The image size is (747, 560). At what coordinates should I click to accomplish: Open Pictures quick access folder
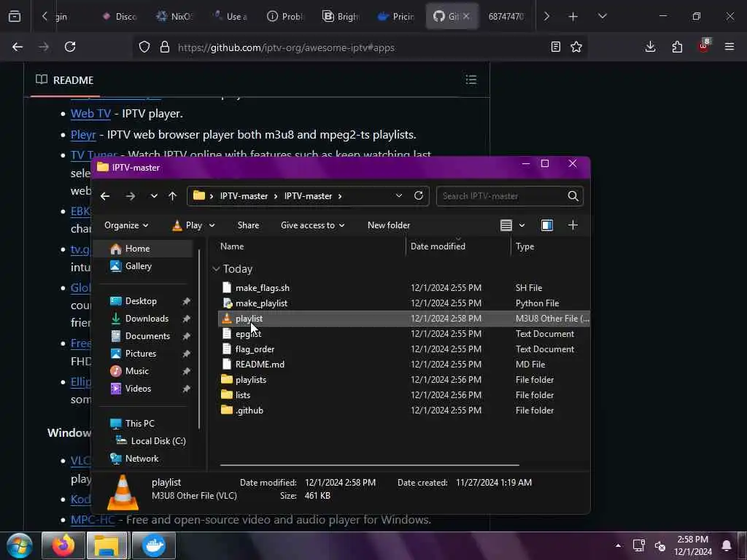[x=141, y=354]
